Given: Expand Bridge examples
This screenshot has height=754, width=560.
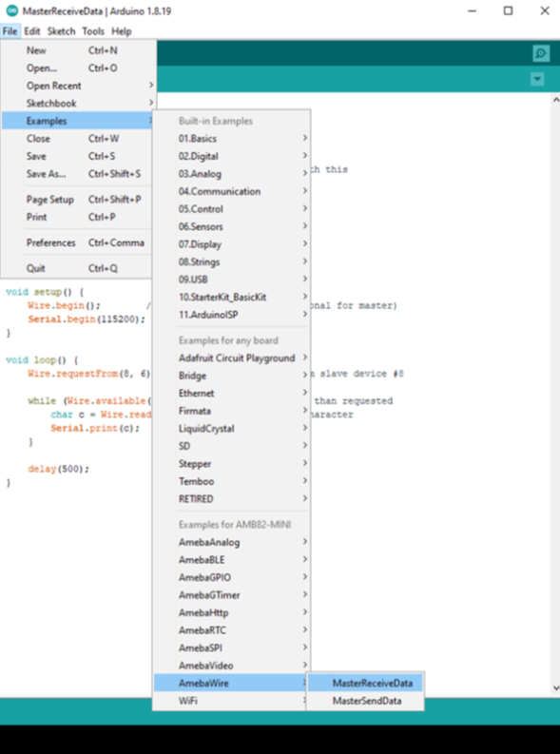Looking at the screenshot, I should point(232,376).
